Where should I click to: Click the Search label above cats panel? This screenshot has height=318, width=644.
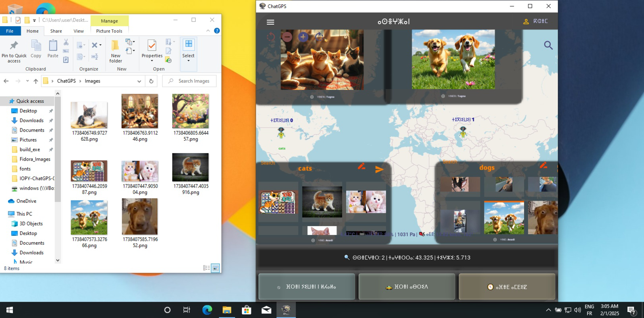268,163
